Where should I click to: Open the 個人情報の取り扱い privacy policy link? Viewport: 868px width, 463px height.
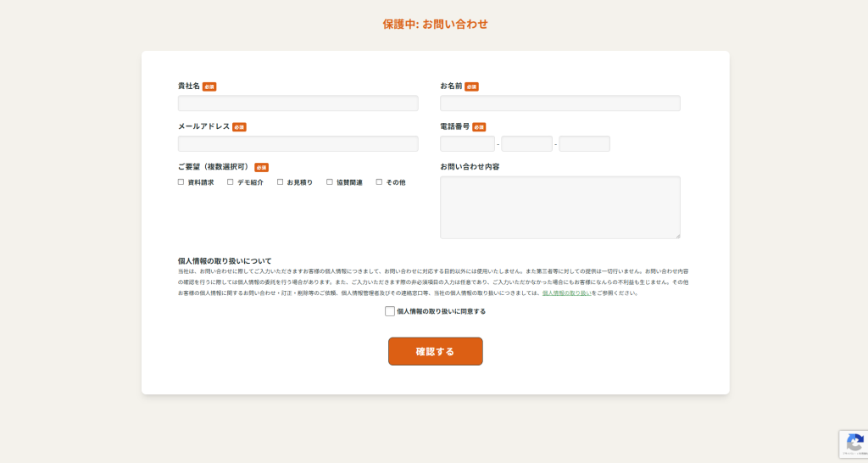566,293
